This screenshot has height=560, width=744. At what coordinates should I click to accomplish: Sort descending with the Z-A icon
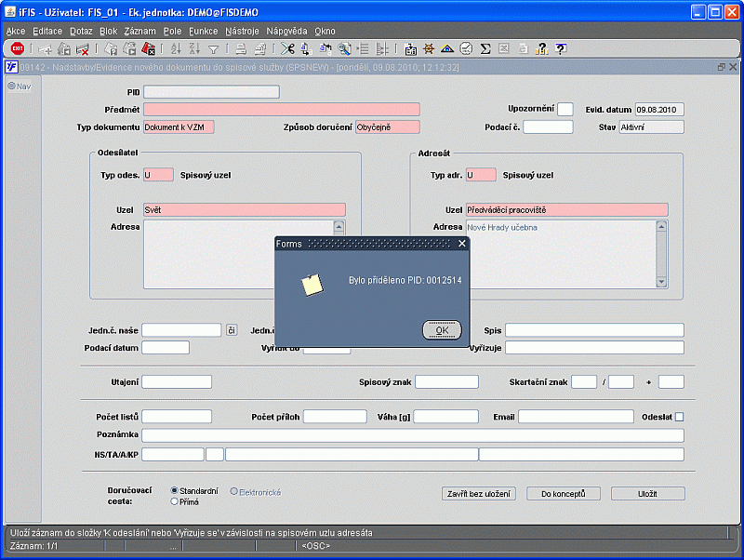(x=194, y=49)
